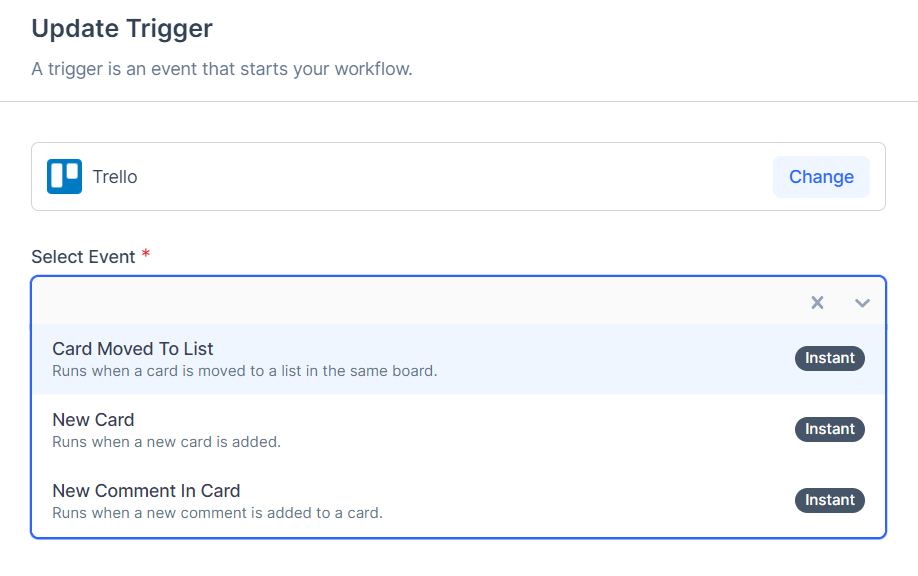Choose the New Card event option
918x576 pixels.
pos(93,420)
